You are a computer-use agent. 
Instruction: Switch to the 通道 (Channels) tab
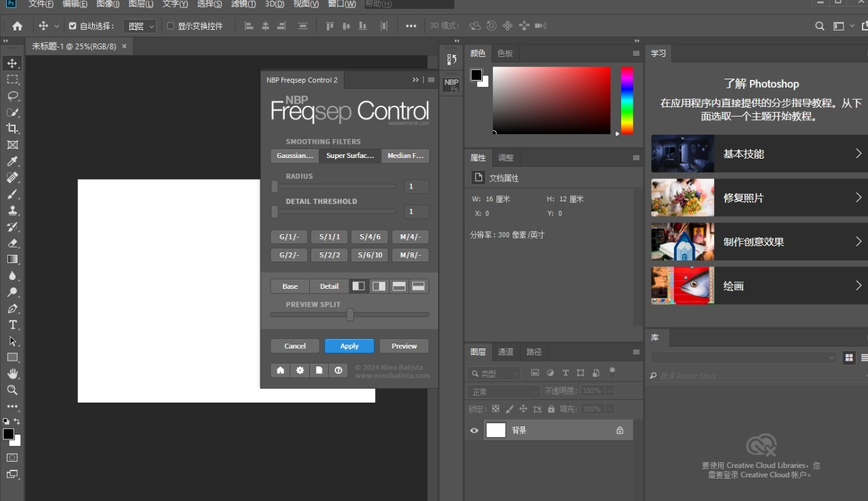(506, 352)
